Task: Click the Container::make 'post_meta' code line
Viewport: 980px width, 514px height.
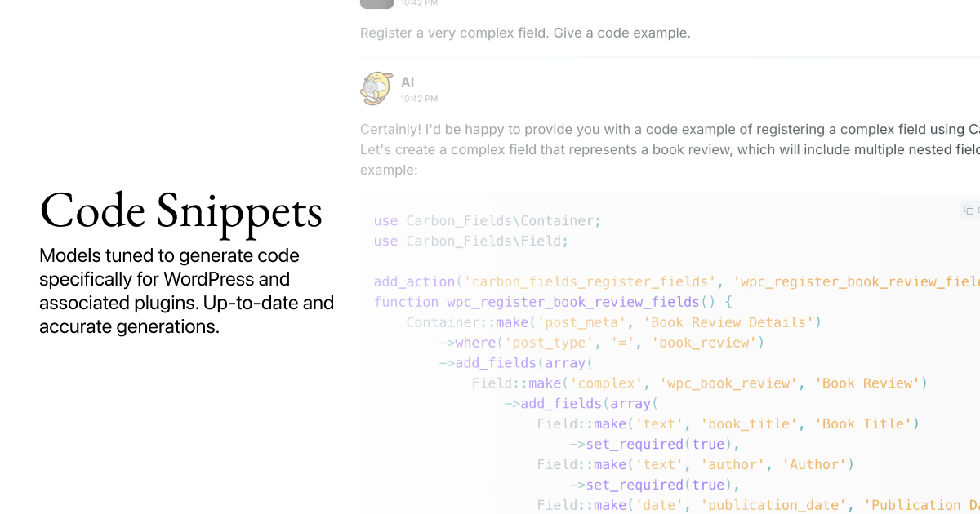Action: pyautogui.click(x=613, y=322)
